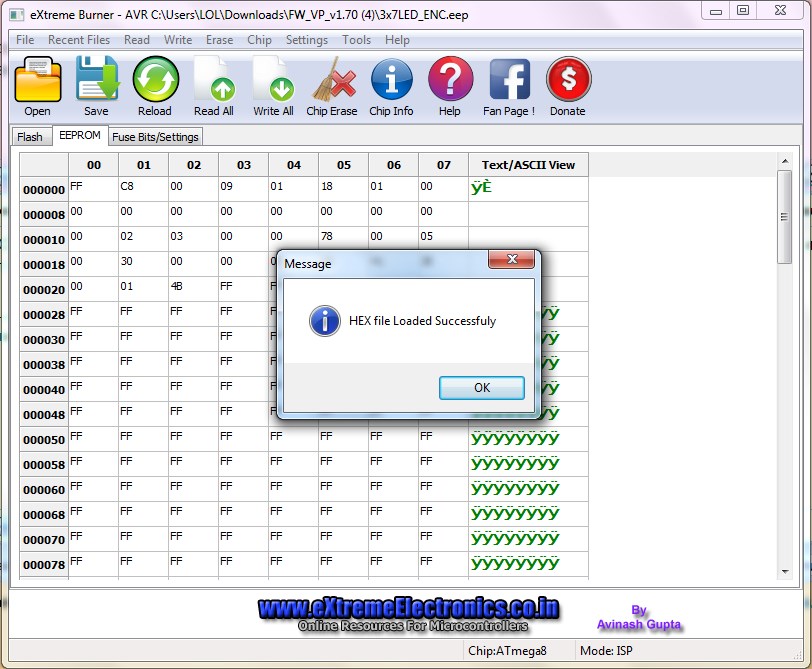Screen dimensions: 812x669
Task: Click the Open folder icon
Action: pyautogui.click(x=38, y=80)
